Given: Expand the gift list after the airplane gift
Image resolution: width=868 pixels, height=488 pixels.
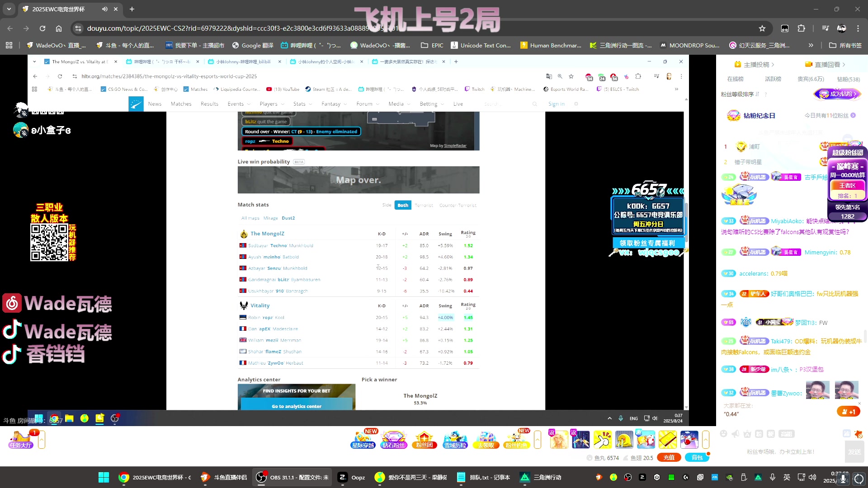Looking at the screenshot, I should click(x=706, y=440).
